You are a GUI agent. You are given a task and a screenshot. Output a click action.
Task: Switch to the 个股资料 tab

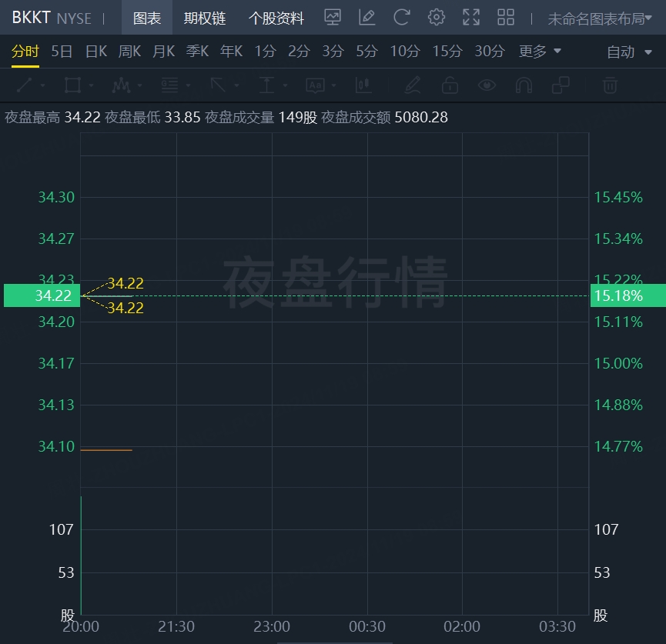pos(276,18)
